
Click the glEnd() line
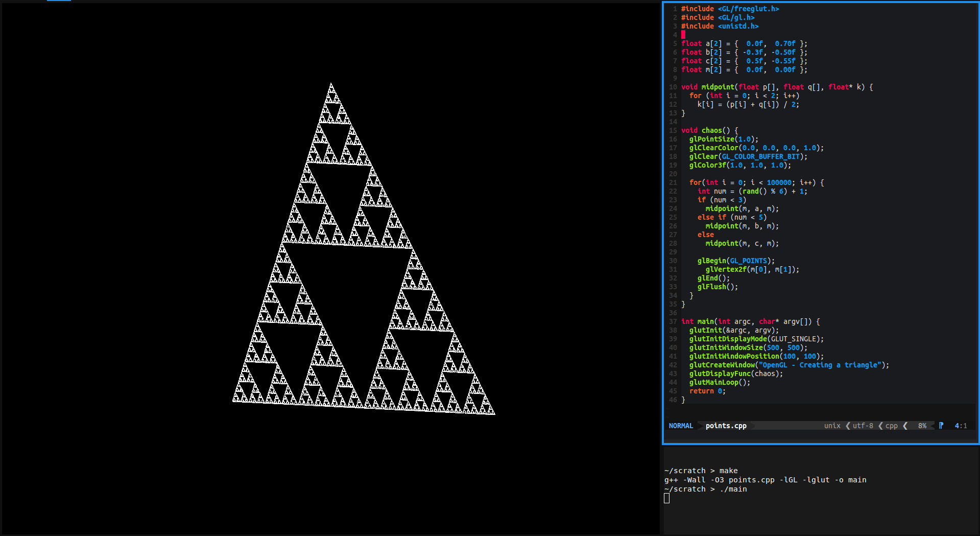(713, 278)
